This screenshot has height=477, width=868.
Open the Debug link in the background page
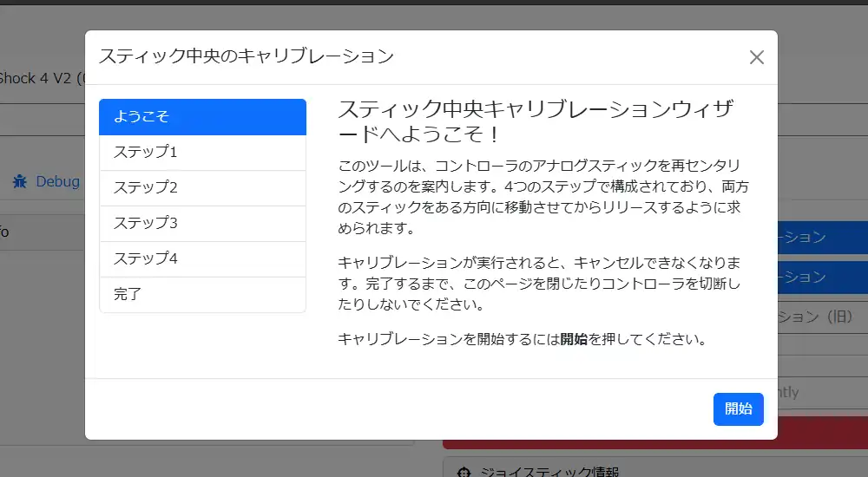tap(57, 181)
